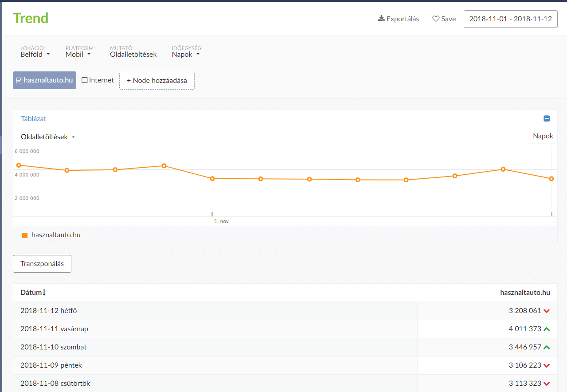This screenshot has width=567, height=392.
Task: Click the sort arrow beside Dátum
Action: click(x=44, y=292)
